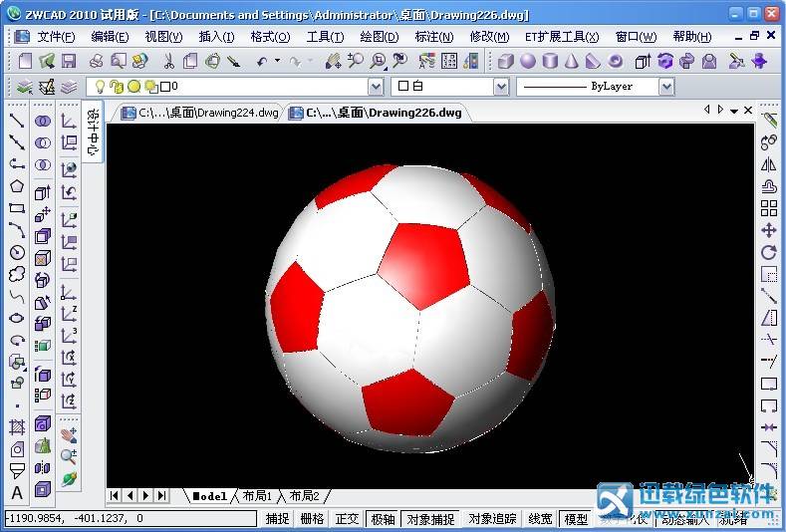The width and height of the screenshot is (786, 532).
Task: Select the Spline draw tool
Action: [x=17, y=296]
